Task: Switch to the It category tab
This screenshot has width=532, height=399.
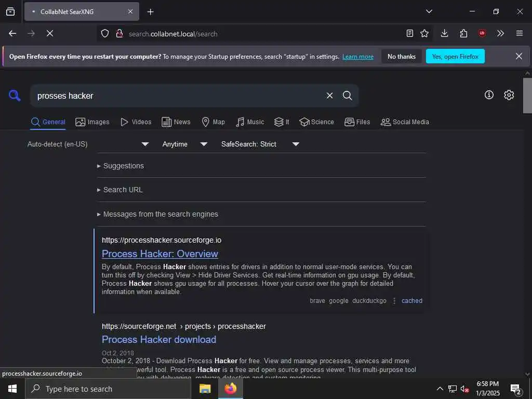Action: (282, 122)
